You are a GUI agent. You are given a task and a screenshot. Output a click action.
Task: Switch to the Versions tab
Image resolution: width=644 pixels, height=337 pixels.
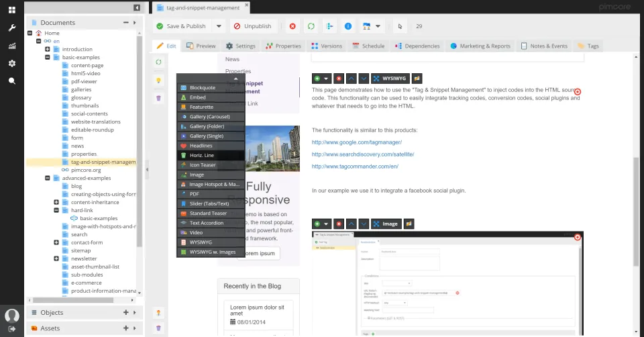pos(327,46)
